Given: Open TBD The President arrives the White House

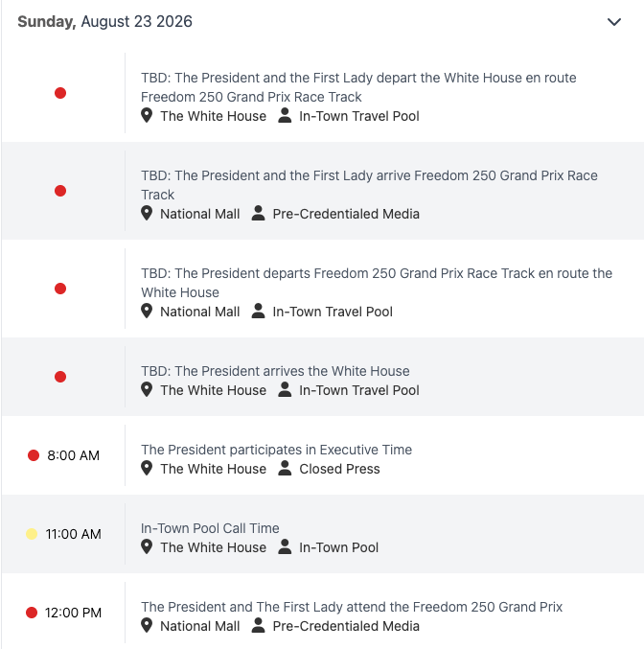Looking at the screenshot, I should 275,371.
